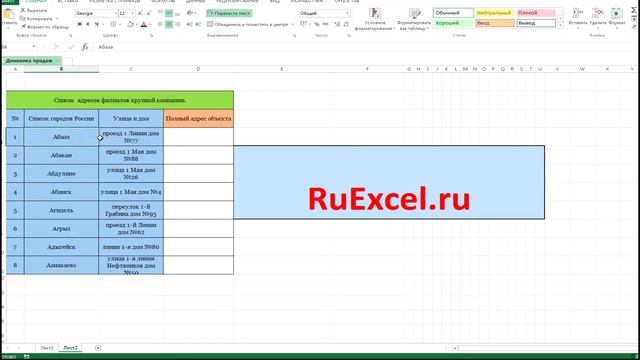This screenshot has height=360, width=640.
Task: Apply percent style icon
Action: (x=317, y=24)
